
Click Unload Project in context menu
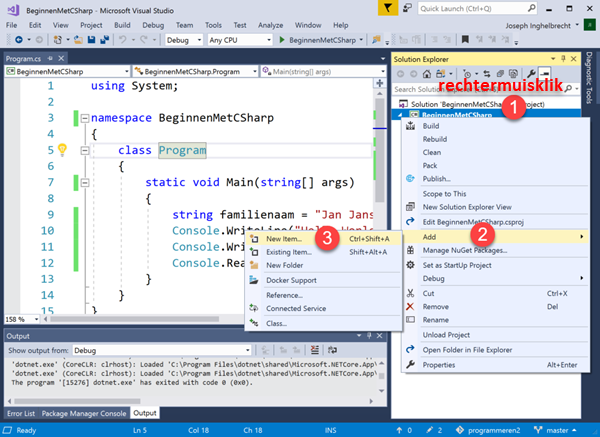(x=496, y=335)
